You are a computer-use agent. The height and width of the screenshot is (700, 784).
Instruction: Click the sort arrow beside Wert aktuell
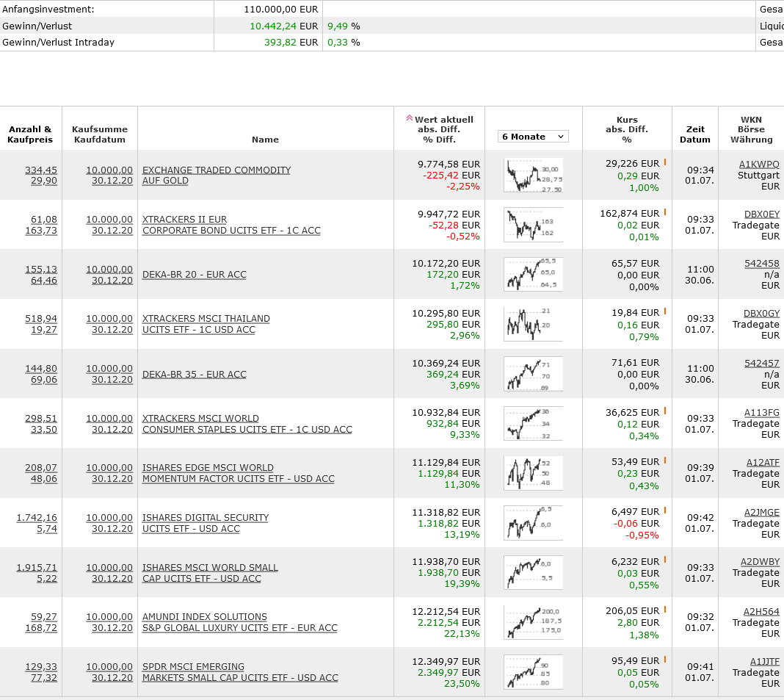[x=409, y=118]
